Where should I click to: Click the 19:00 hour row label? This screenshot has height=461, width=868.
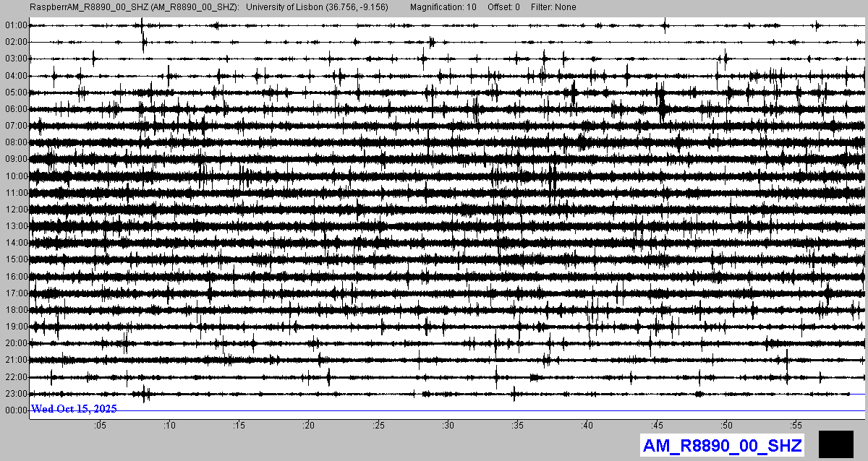[x=16, y=327]
